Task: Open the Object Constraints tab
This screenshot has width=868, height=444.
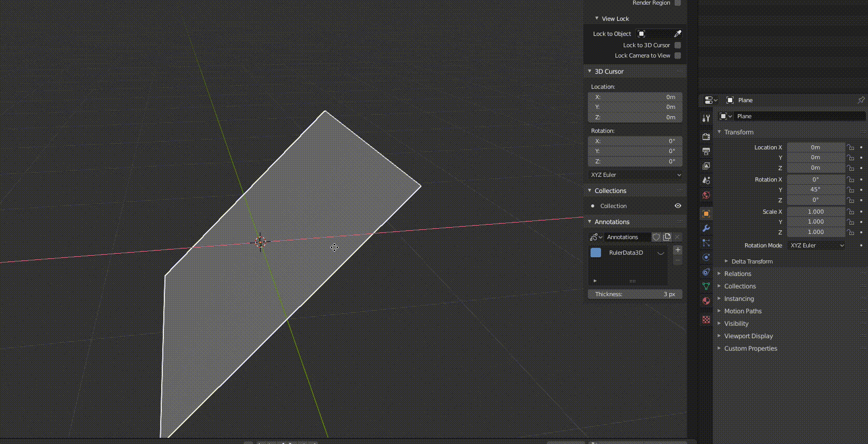Action: point(706,272)
